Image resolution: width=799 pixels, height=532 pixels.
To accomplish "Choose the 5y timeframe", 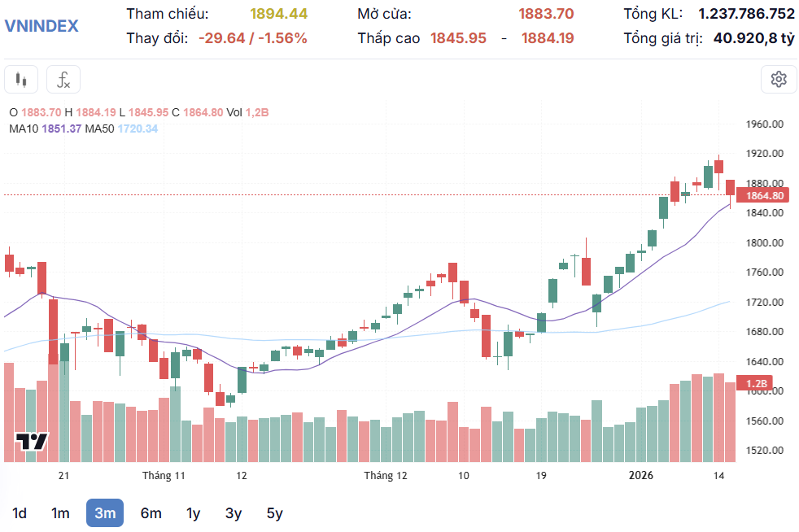I will [275, 513].
